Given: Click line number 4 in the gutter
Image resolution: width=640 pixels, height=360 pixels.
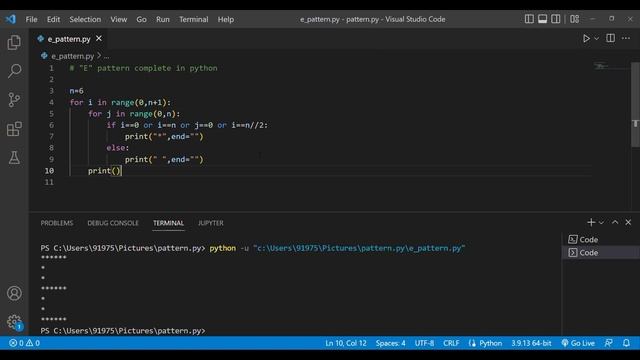Looking at the screenshot, I should click(x=51, y=102).
